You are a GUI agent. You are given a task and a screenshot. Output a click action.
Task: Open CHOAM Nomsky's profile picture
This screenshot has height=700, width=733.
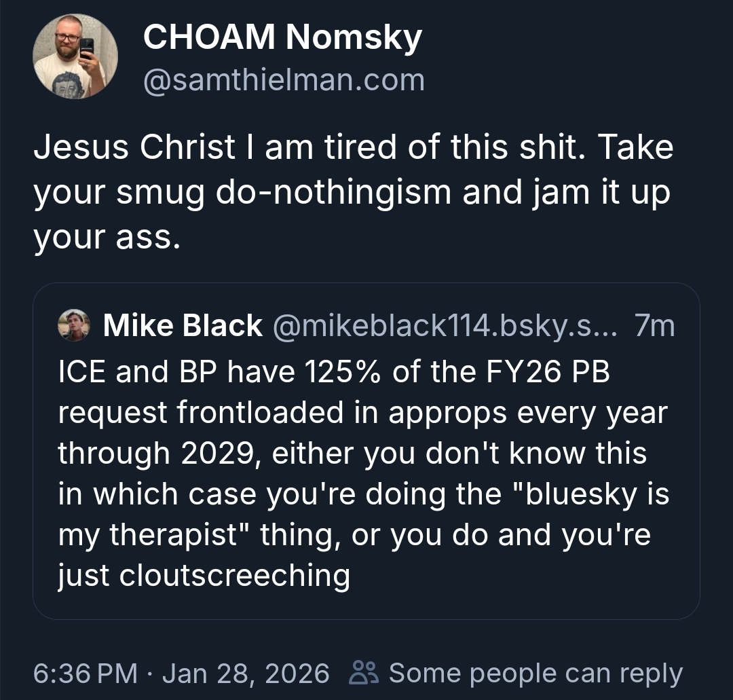click(75, 57)
